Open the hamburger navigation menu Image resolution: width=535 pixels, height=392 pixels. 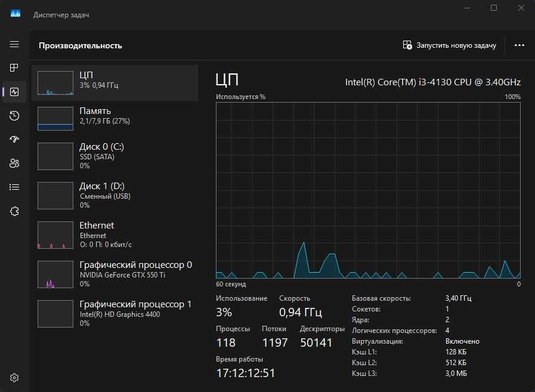tap(14, 44)
